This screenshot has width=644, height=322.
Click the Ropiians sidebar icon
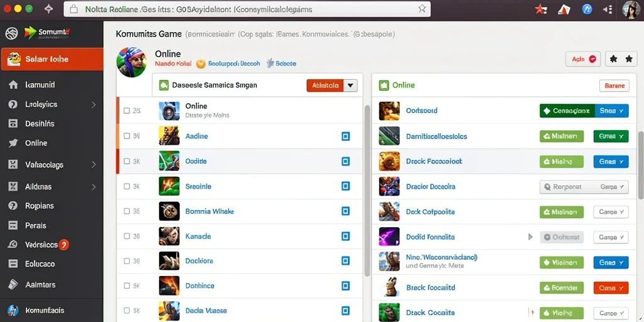13,206
